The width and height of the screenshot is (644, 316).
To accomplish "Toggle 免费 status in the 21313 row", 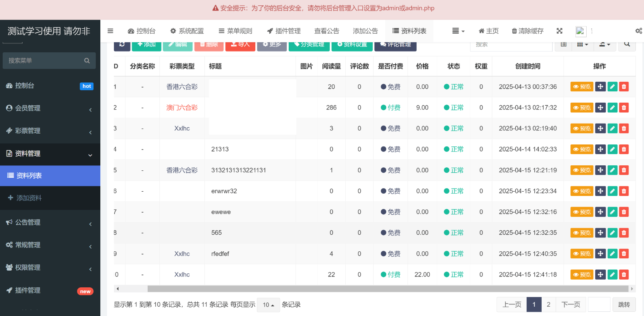I will 391,149.
